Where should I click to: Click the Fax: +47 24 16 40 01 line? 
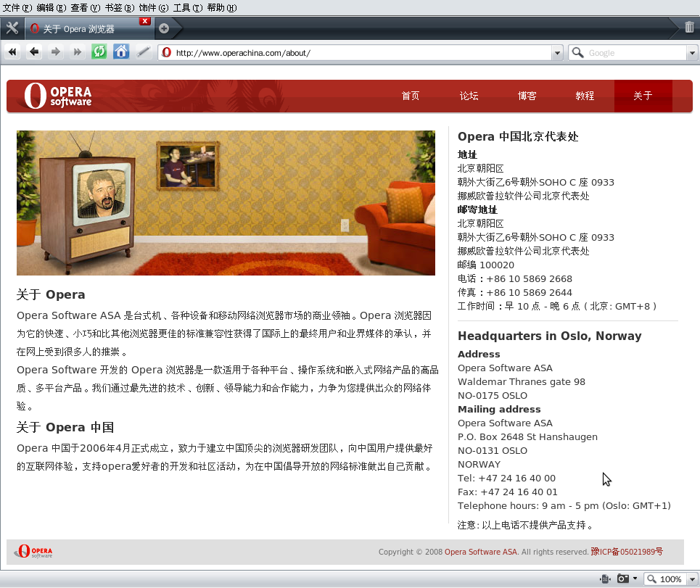[508, 492]
